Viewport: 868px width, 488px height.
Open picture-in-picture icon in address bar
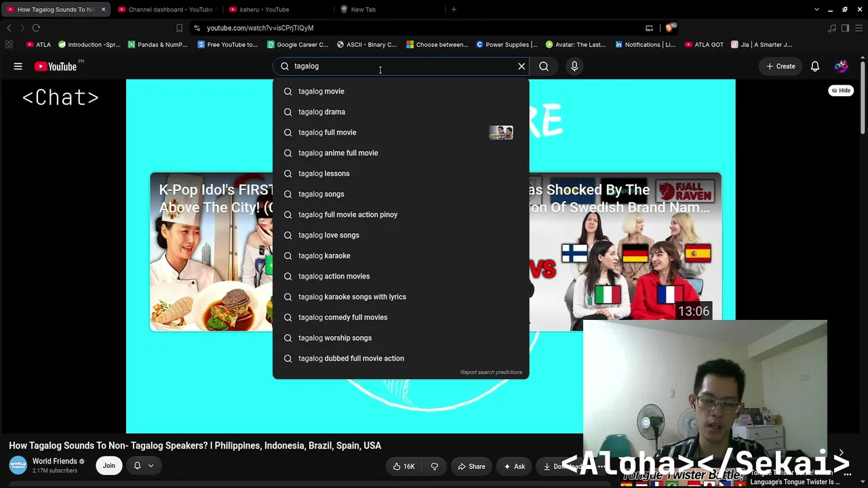[649, 28]
